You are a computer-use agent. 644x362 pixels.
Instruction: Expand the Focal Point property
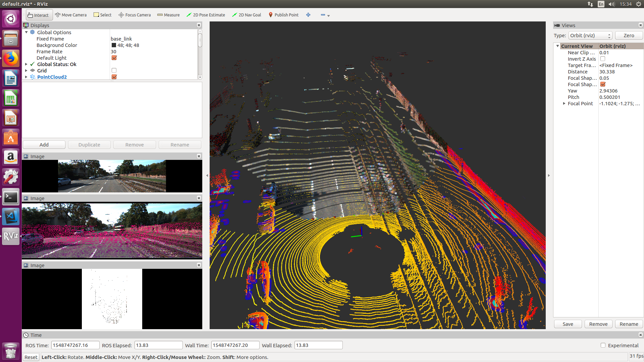click(564, 104)
